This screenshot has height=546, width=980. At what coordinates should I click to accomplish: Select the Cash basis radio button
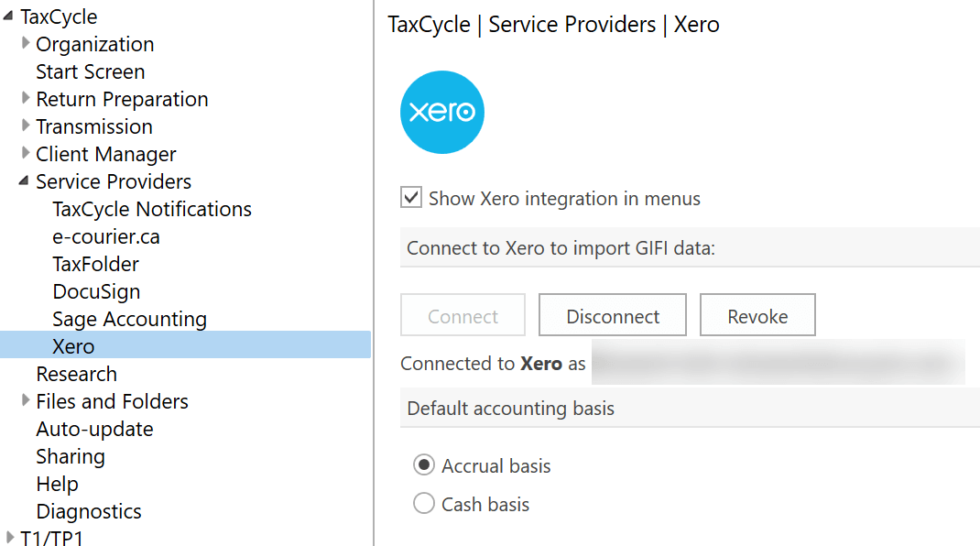pyautogui.click(x=424, y=504)
